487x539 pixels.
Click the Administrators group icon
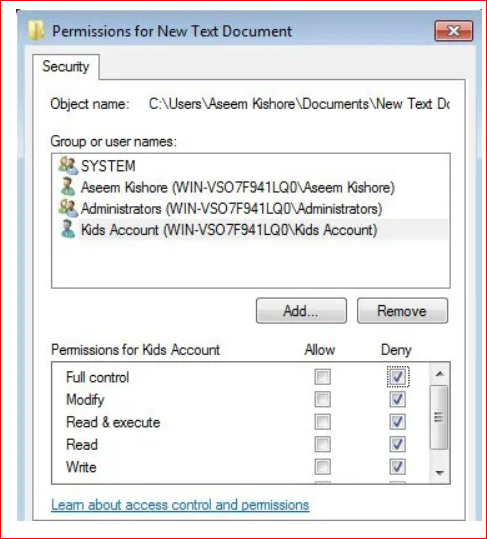coord(68,208)
